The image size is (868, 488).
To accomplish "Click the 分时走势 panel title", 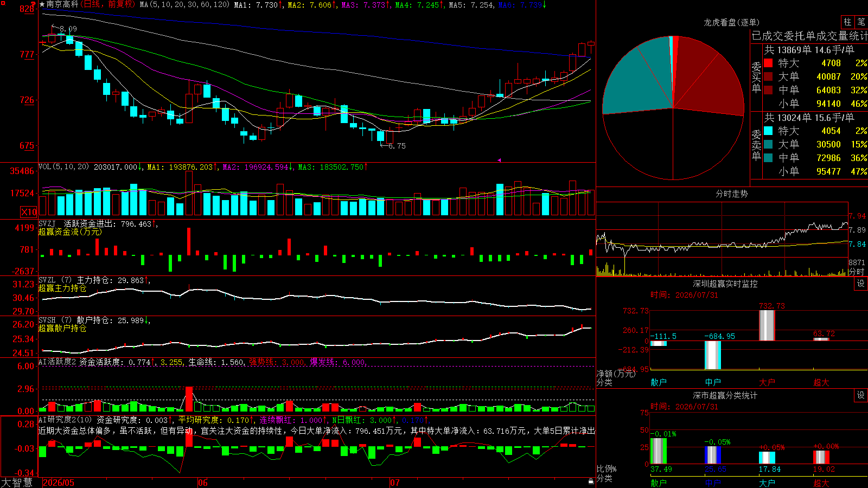I will click(731, 194).
